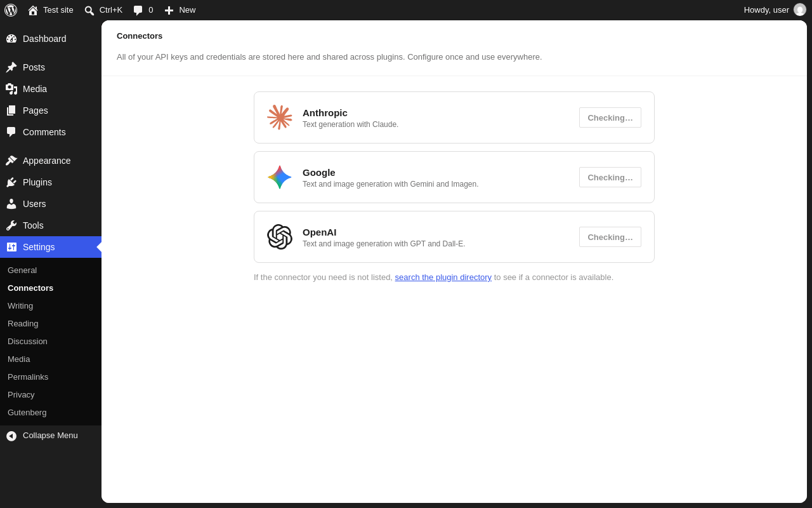
Task: Click the Media camera-music icon
Action: click(11, 89)
